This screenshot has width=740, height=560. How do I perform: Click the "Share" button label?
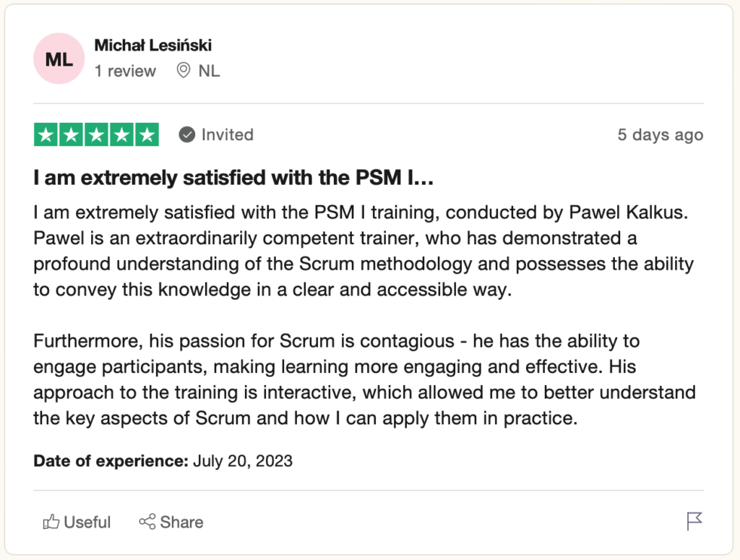(181, 522)
